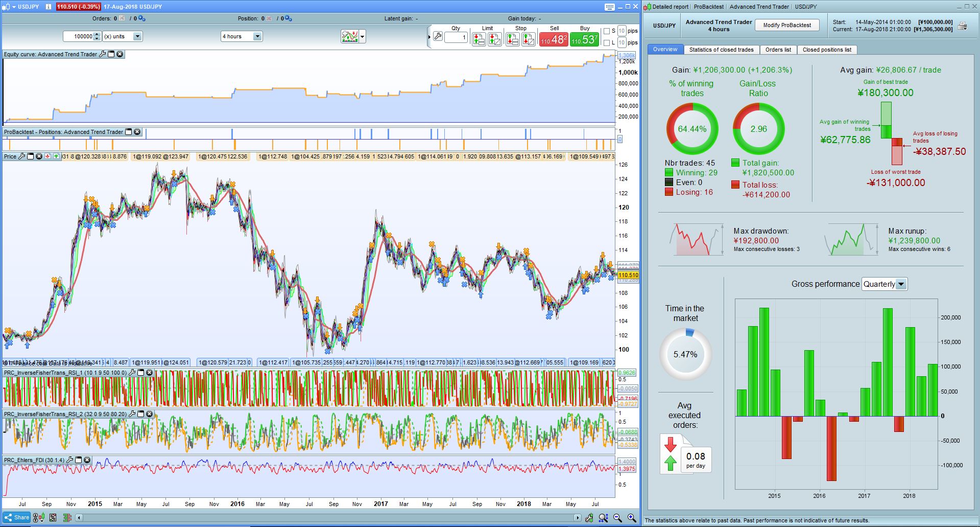This screenshot has height=527, width=980.
Task: Click the red-green grid icon in bottom toolbar
Action: (67, 518)
